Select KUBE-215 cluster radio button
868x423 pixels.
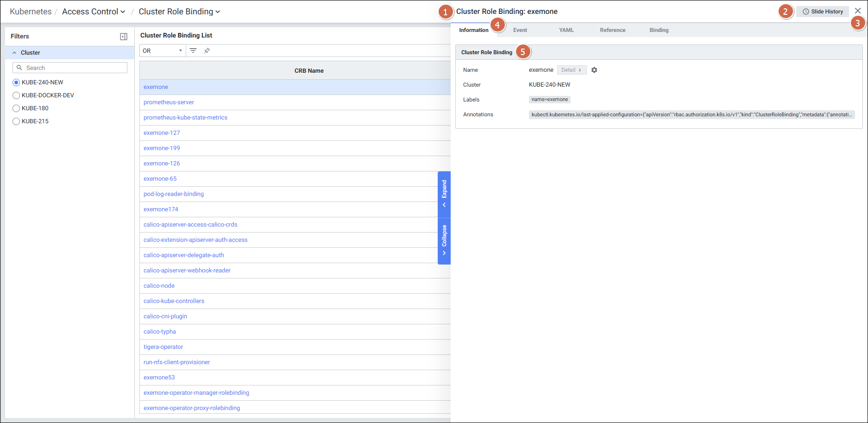point(16,121)
